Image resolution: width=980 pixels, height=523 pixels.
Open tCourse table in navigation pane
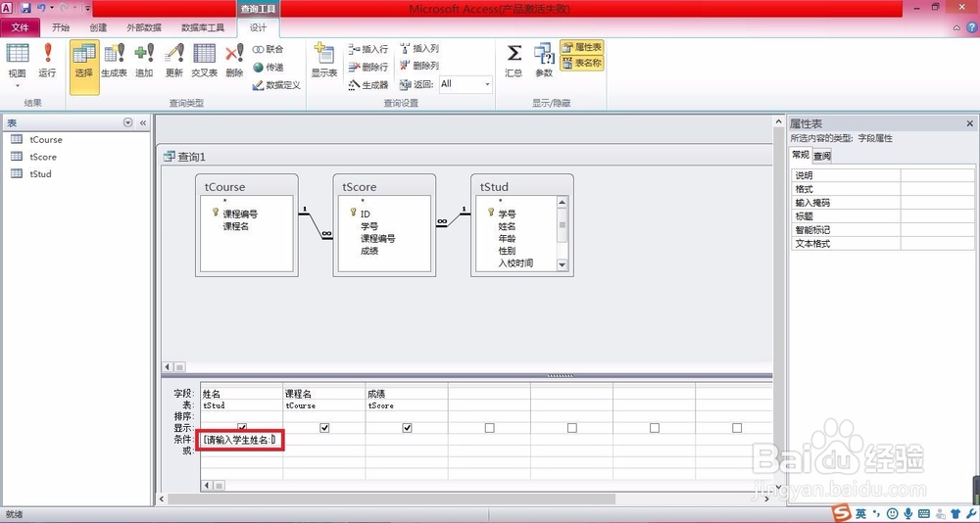[46, 139]
